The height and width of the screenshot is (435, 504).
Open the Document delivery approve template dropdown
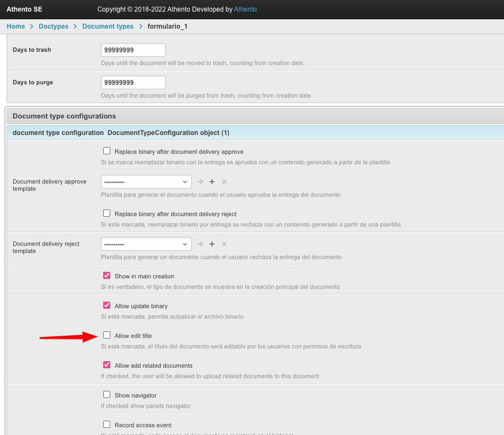point(146,182)
